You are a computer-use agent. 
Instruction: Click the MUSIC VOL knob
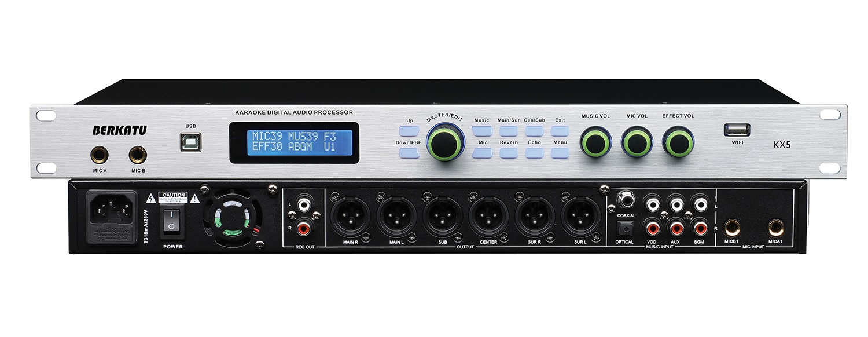595,142
